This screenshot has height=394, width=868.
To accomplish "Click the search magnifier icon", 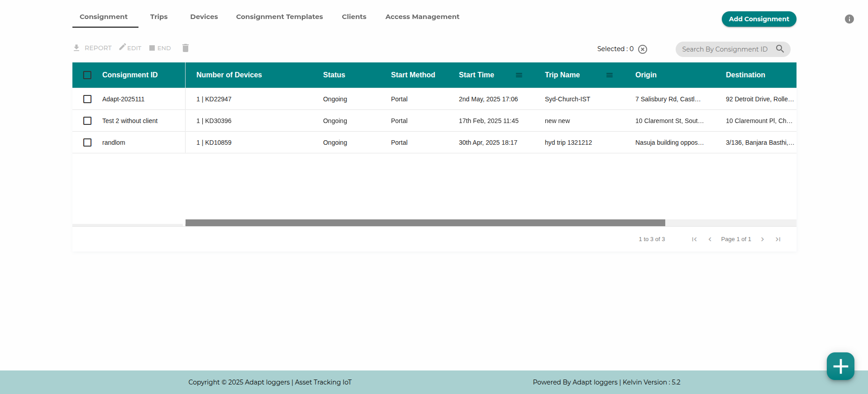I will (x=780, y=49).
